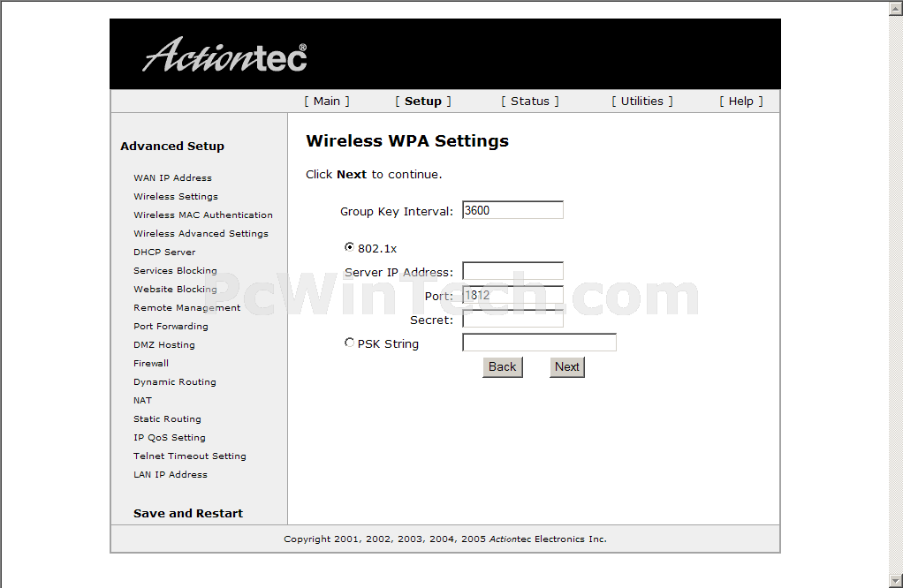Choose the PSK String radio option

(x=349, y=343)
